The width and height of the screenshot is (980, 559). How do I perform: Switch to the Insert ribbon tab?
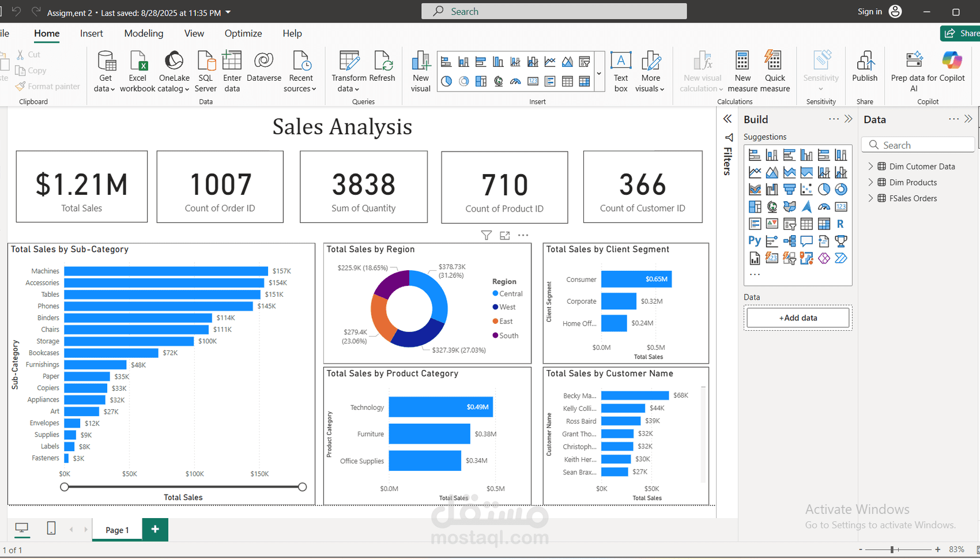(x=92, y=33)
